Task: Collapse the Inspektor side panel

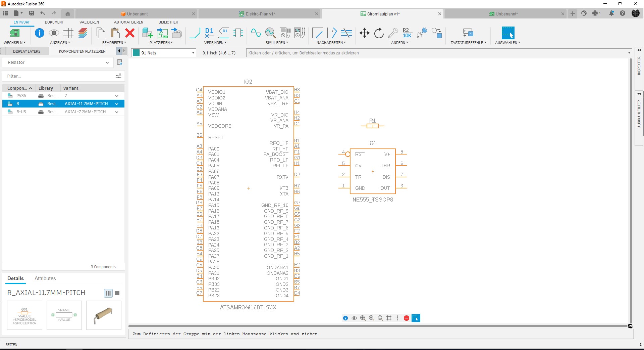Action: coord(639,50)
